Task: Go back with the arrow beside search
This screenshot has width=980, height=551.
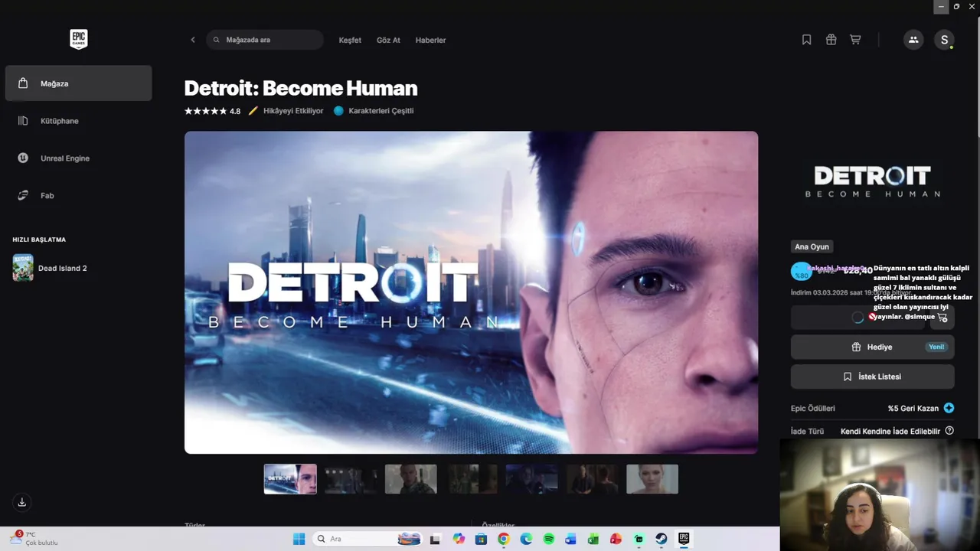Action: [x=193, y=40]
